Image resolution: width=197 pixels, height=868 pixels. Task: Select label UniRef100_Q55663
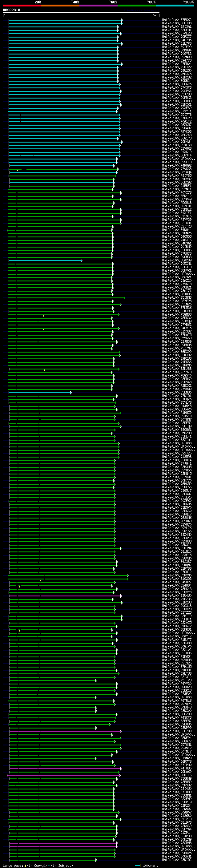177,338
